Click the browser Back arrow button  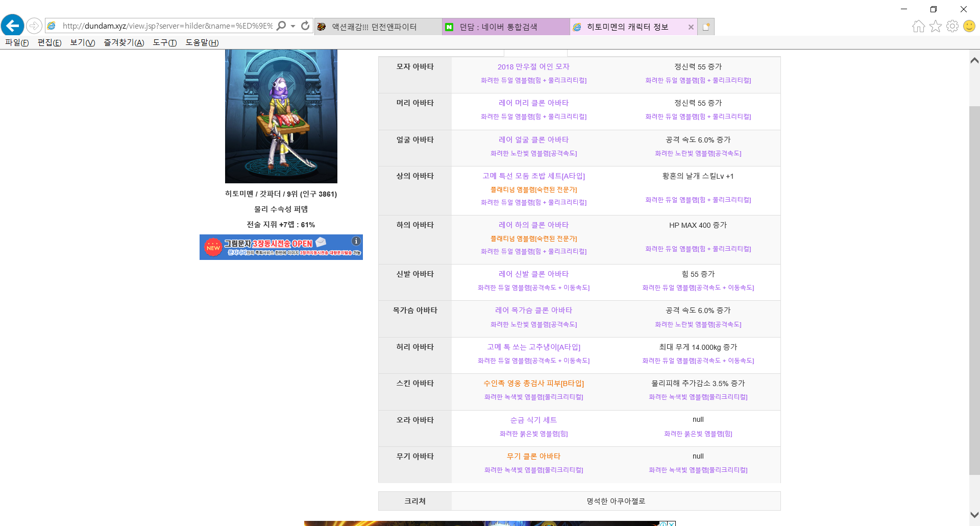tap(13, 25)
